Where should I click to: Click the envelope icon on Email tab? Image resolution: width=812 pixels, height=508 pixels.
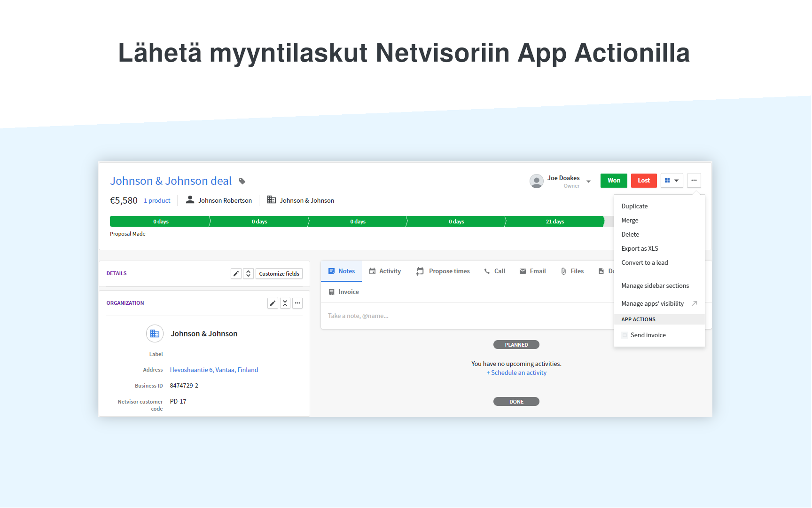click(523, 271)
